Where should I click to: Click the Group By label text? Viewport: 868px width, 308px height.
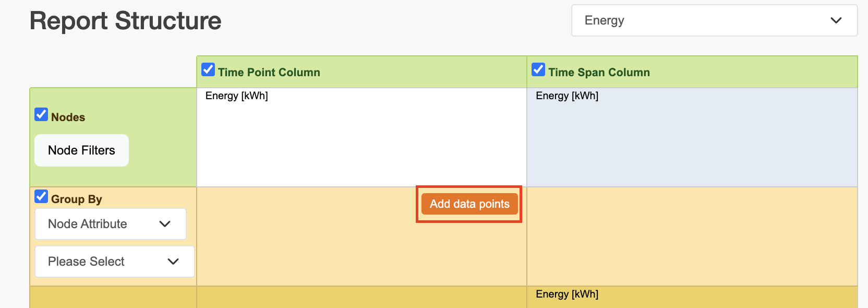(77, 199)
